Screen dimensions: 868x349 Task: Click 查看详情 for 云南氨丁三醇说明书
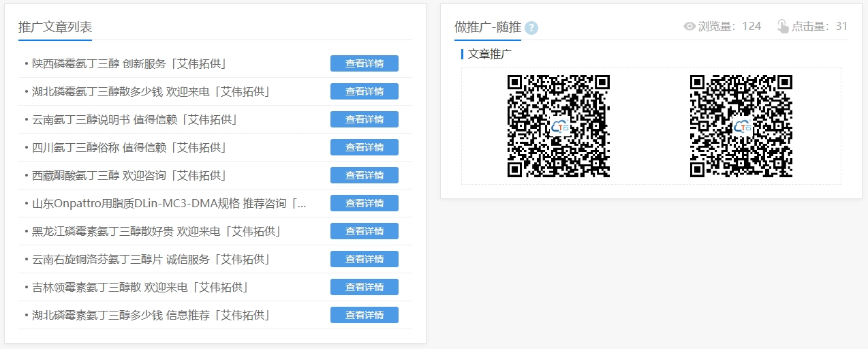364,119
